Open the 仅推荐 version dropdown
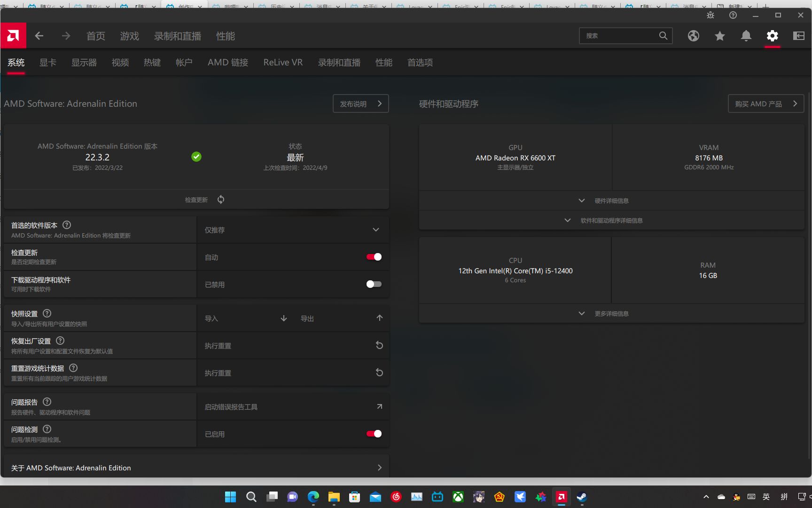812x508 pixels. [x=293, y=230]
